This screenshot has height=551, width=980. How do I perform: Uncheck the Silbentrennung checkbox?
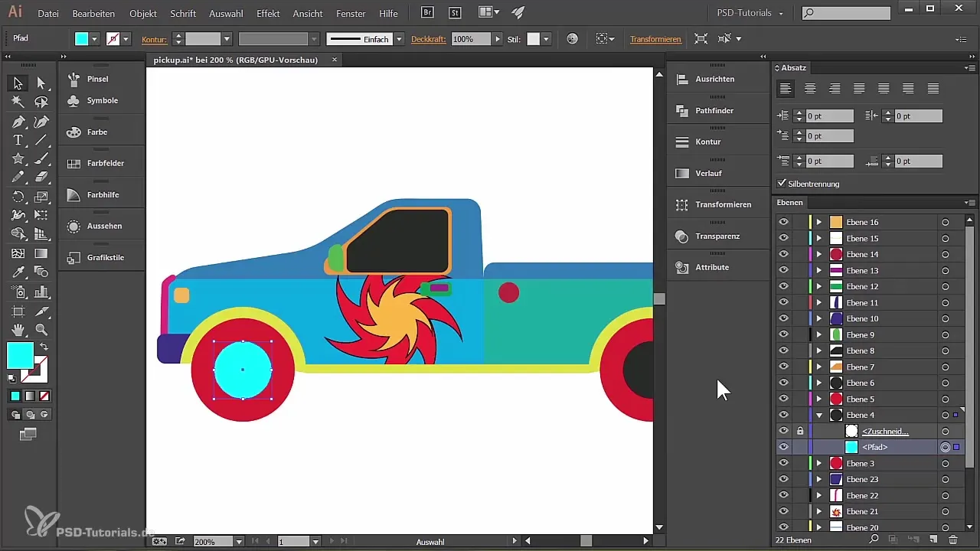(782, 184)
